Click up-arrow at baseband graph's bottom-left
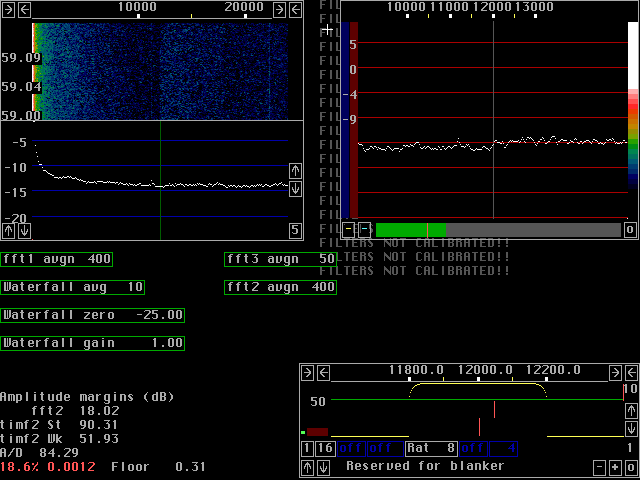 point(308,467)
